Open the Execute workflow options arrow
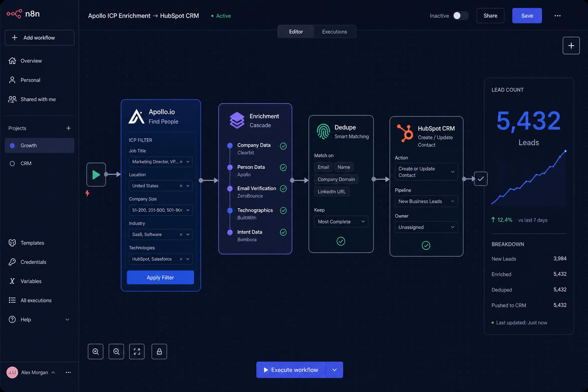Screen dimensions: 588x392 (335, 370)
